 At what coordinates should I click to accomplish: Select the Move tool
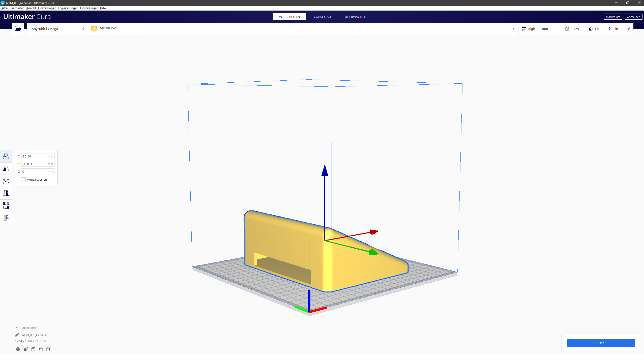point(6,156)
